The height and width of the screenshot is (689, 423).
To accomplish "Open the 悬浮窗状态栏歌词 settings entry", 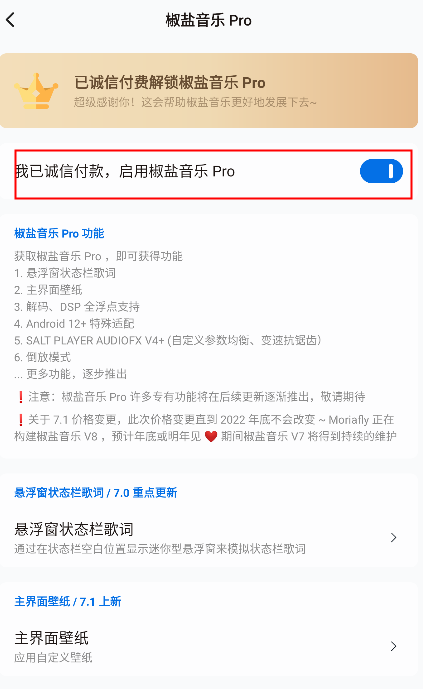I will pos(209,538).
